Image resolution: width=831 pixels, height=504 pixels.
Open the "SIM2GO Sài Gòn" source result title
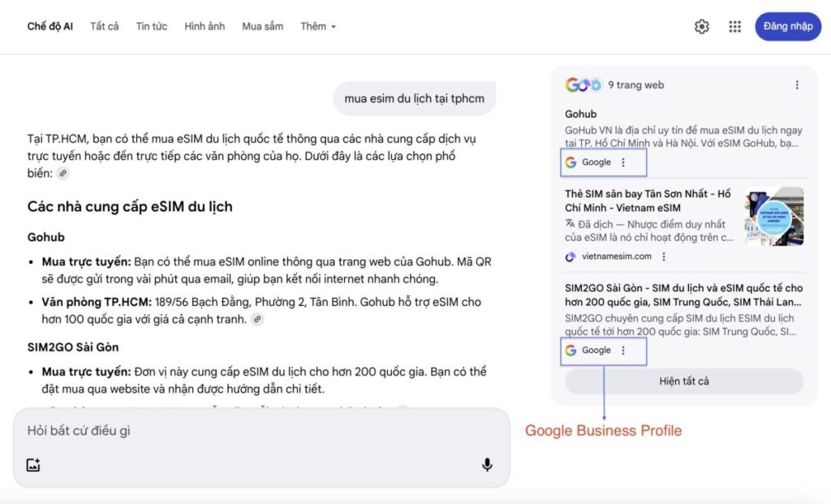coord(683,295)
